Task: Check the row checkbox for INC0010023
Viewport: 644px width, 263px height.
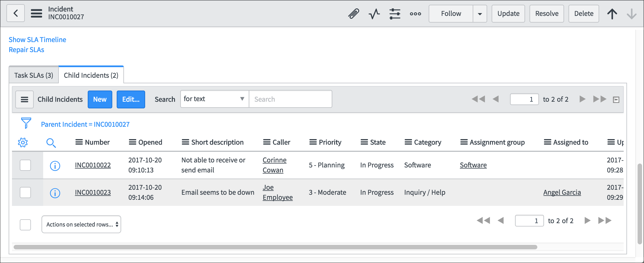Action: (25, 192)
